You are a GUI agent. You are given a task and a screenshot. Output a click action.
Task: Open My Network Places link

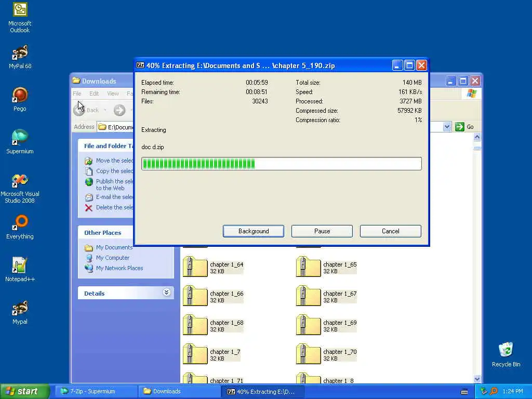(119, 268)
